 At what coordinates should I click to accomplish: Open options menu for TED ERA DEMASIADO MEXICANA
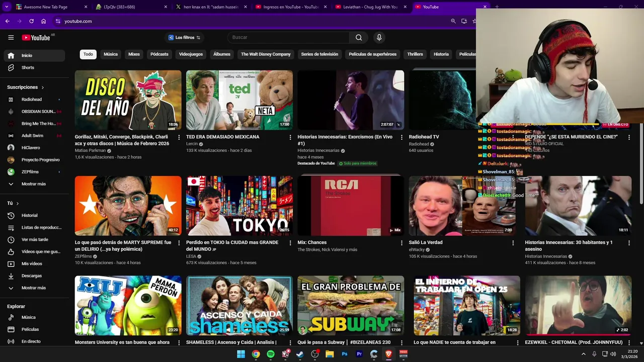click(290, 137)
